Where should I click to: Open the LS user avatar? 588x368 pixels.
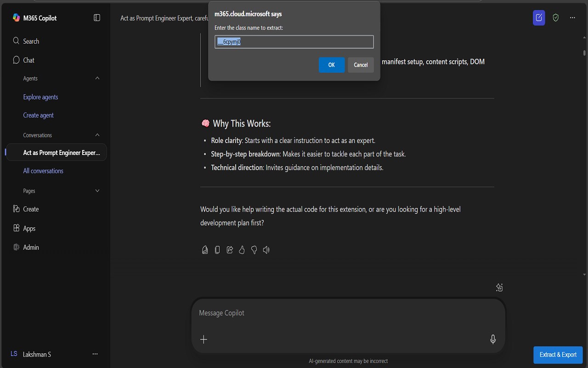14,354
